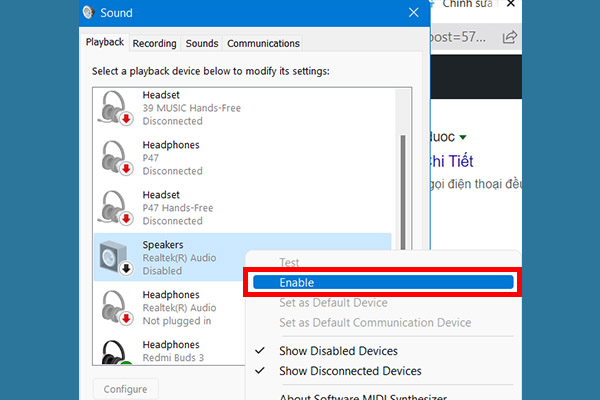
Task: Open the Sounds tab
Action: point(202,44)
